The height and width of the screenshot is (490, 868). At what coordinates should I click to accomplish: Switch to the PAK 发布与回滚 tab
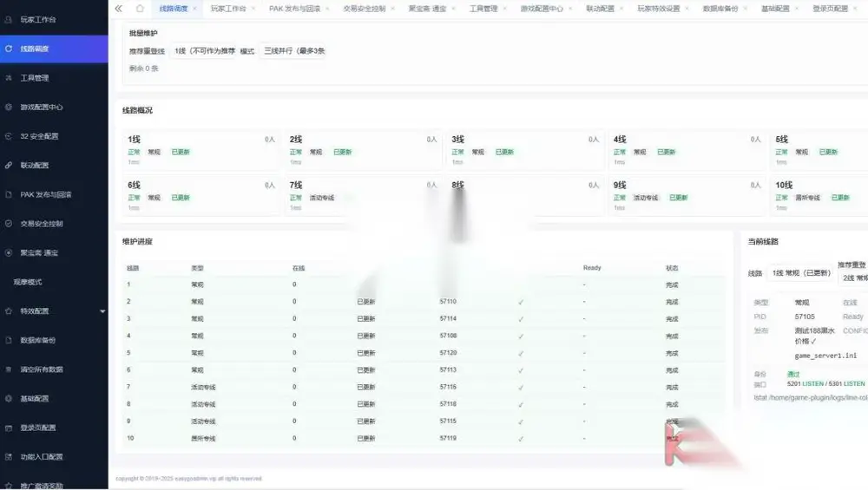(x=294, y=9)
